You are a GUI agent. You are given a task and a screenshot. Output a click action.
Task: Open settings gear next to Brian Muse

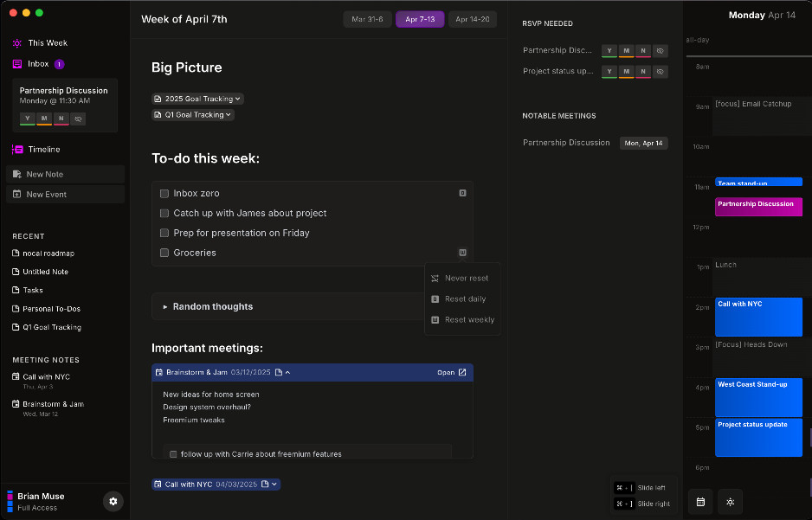pos(113,501)
